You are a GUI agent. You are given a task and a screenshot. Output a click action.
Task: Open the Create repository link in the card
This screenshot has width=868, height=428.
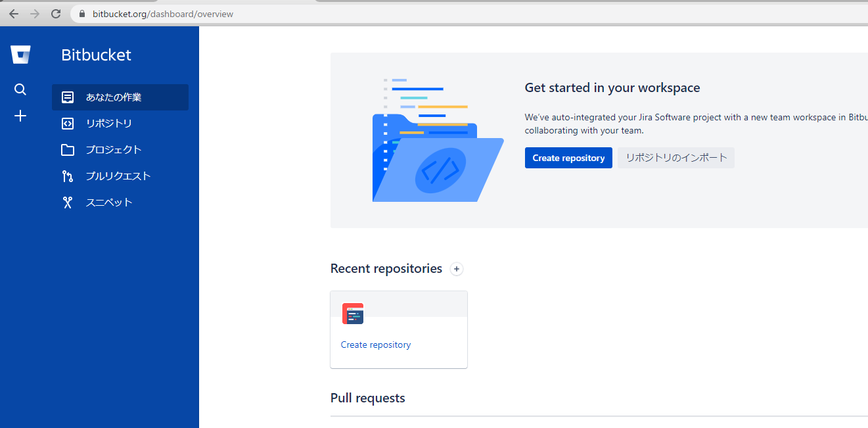(375, 345)
